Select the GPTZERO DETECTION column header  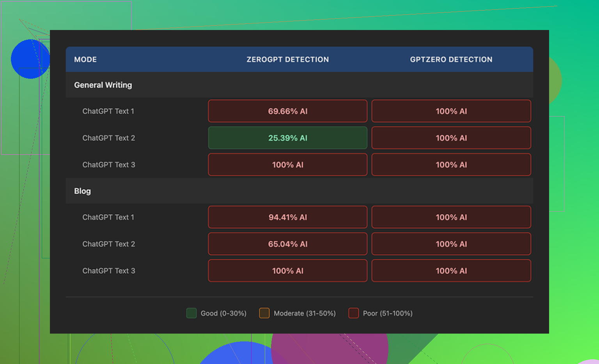tap(451, 60)
